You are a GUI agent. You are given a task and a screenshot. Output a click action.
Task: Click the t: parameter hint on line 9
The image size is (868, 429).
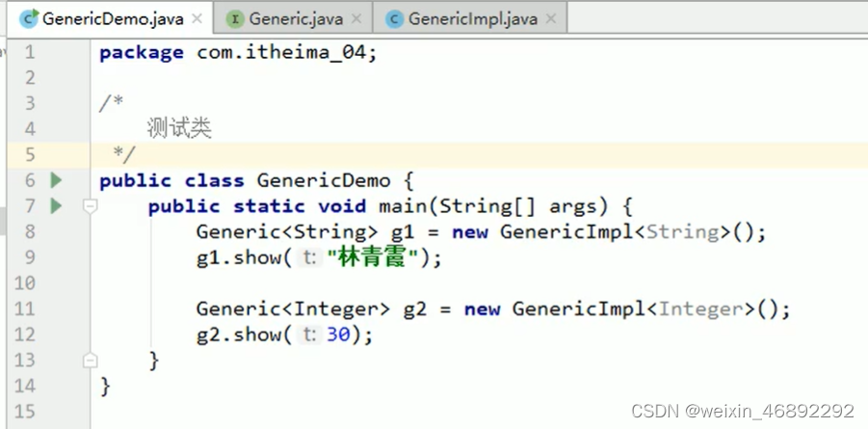pyautogui.click(x=310, y=258)
